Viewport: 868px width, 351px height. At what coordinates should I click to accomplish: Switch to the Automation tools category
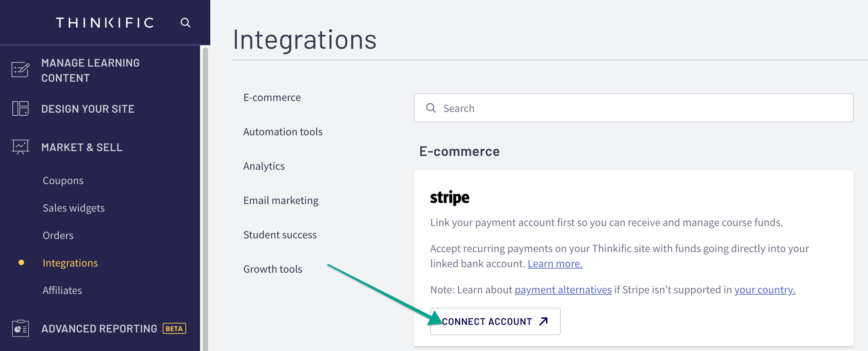[283, 131]
